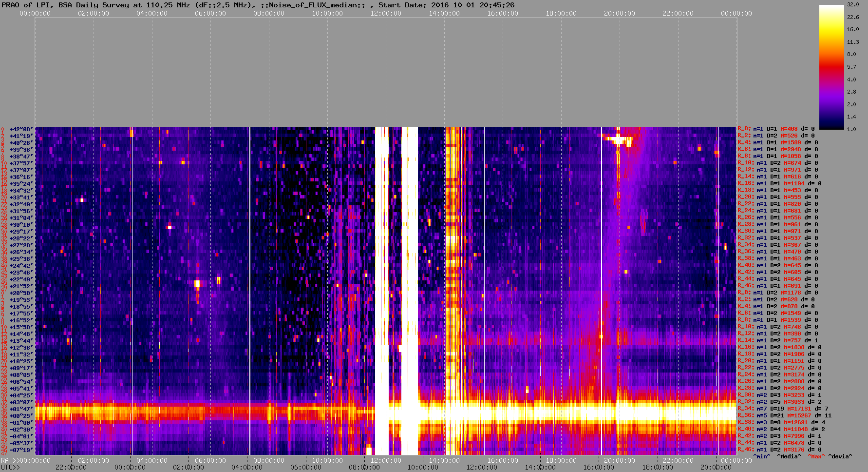The height and width of the screenshot is (472, 868).
Task: Click the +09°17' declination label
Action: click(21, 368)
